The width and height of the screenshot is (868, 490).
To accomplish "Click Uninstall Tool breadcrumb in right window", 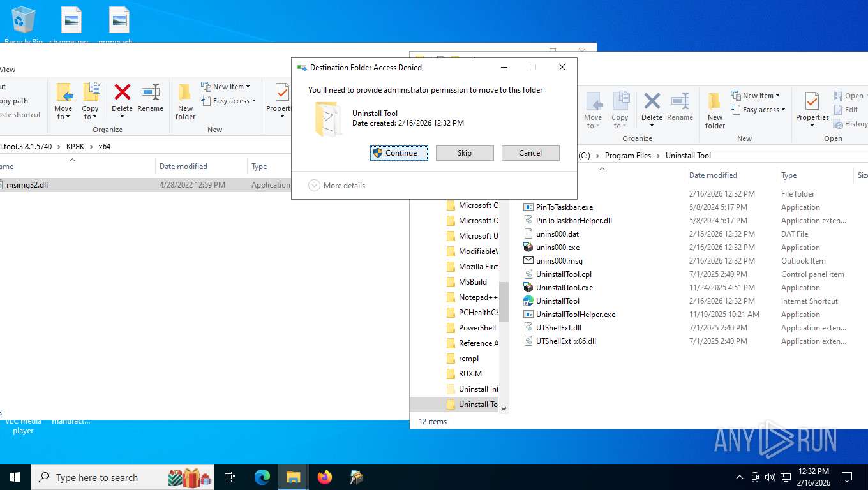I will tap(688, 156).
